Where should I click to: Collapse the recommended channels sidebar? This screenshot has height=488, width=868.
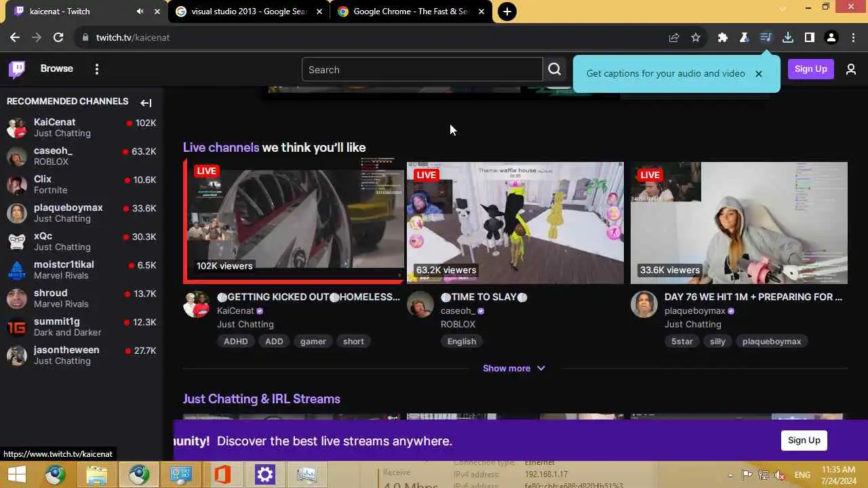146,103
